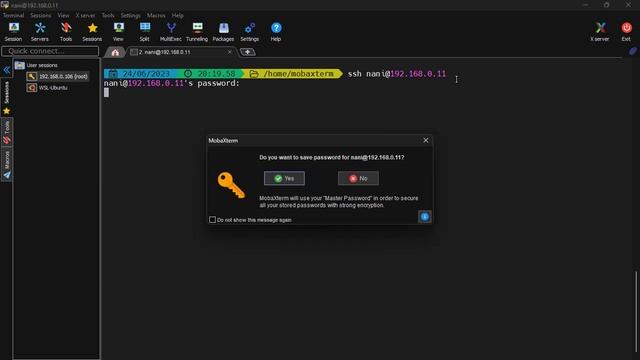Toggle the X server icon
This screenshot has height=360, width=640.
pyautogui.click(x=600, y=32)
